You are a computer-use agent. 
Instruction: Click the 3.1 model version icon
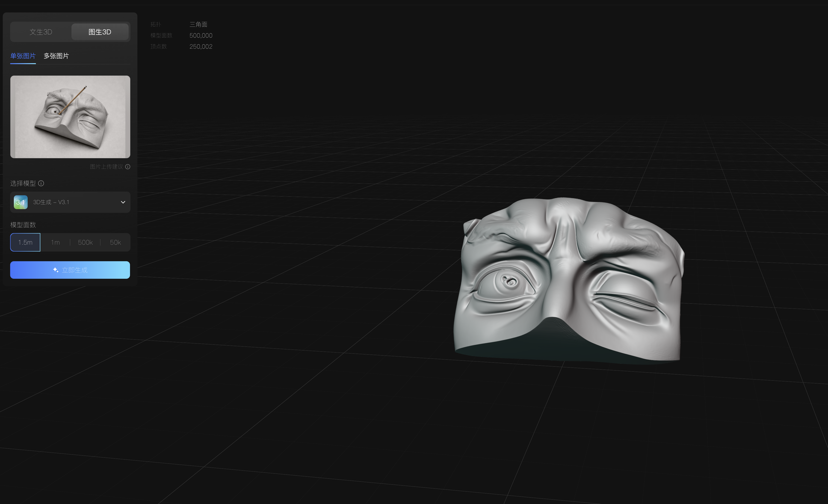[x=21, y=202]
